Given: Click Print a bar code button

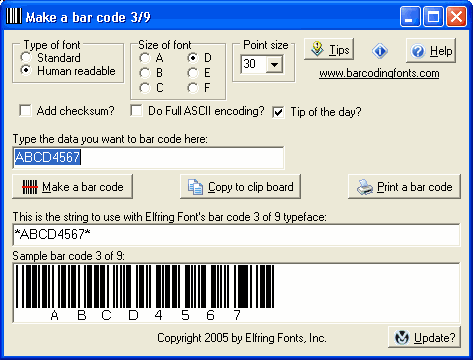Looking at the screenshot, I should (x=404, y=187).
